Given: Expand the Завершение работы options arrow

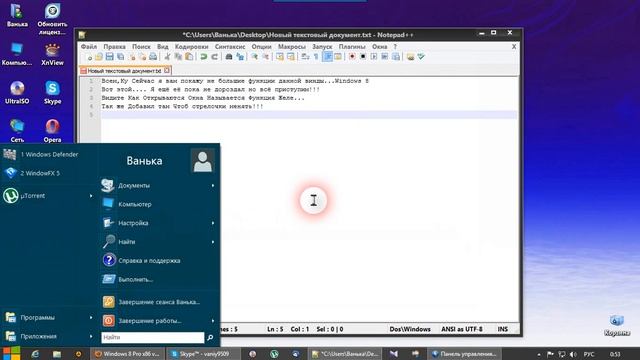Looking at the screenshot, I should pos(213,321).
